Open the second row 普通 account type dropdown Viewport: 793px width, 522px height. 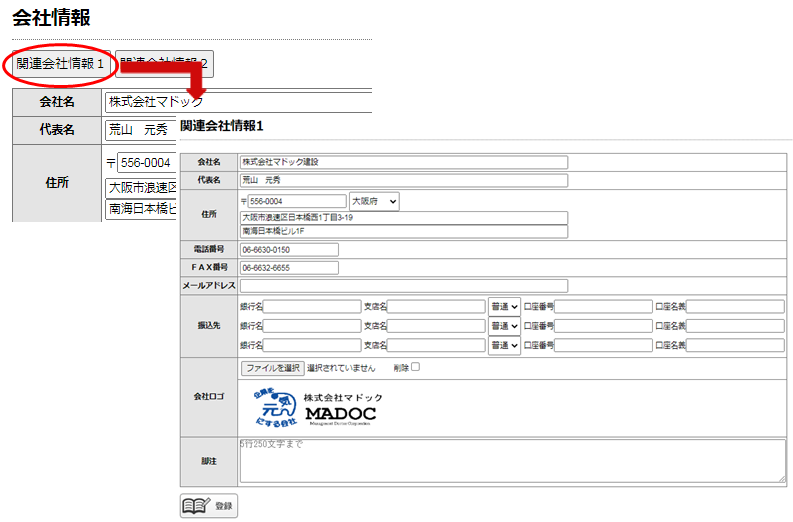pos(504,326)
